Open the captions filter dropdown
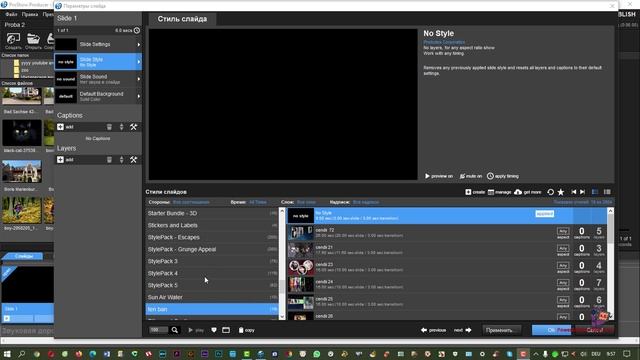640x360 pixels. [x=366, y=202]
